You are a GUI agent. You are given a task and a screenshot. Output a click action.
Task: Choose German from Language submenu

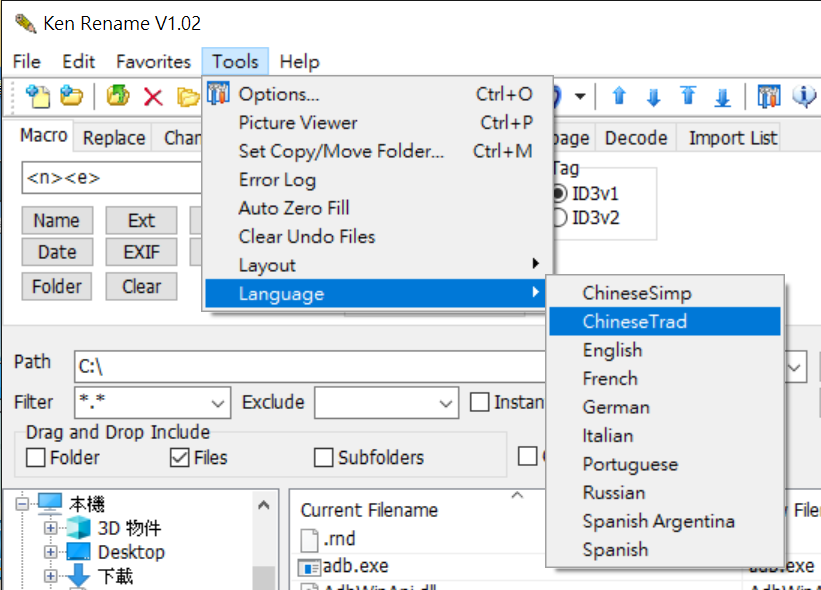coord(664,407)
